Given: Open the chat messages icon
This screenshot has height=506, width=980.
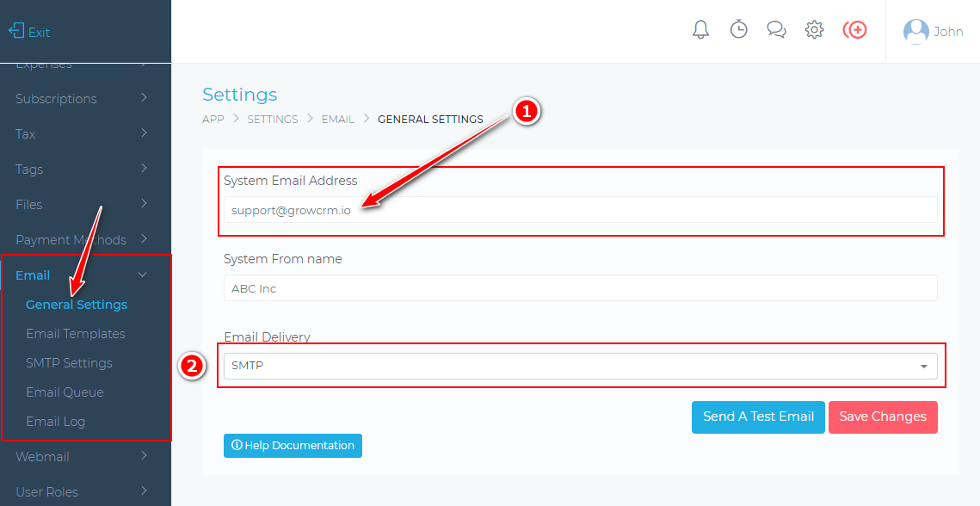Looking at the screenshot, I should click(776, 30).
